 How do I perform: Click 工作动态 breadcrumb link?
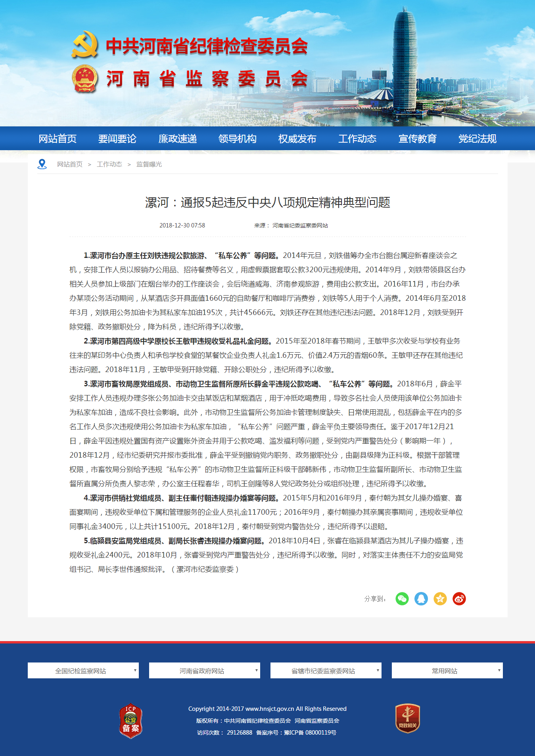tap(109, 164)
